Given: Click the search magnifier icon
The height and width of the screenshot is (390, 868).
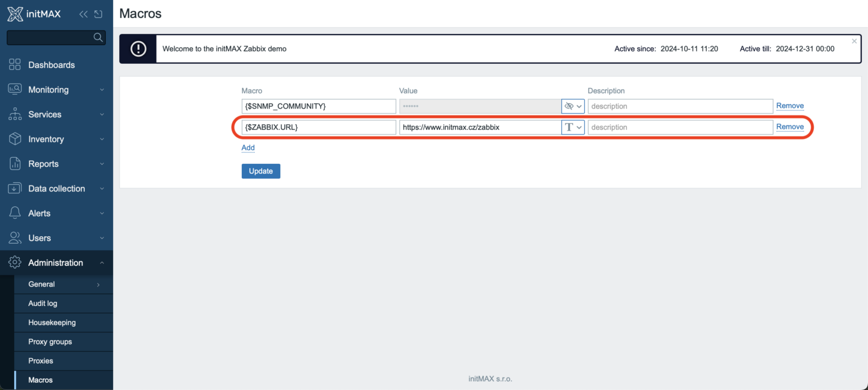Looking at the screenshot, I should pos(98,37).
